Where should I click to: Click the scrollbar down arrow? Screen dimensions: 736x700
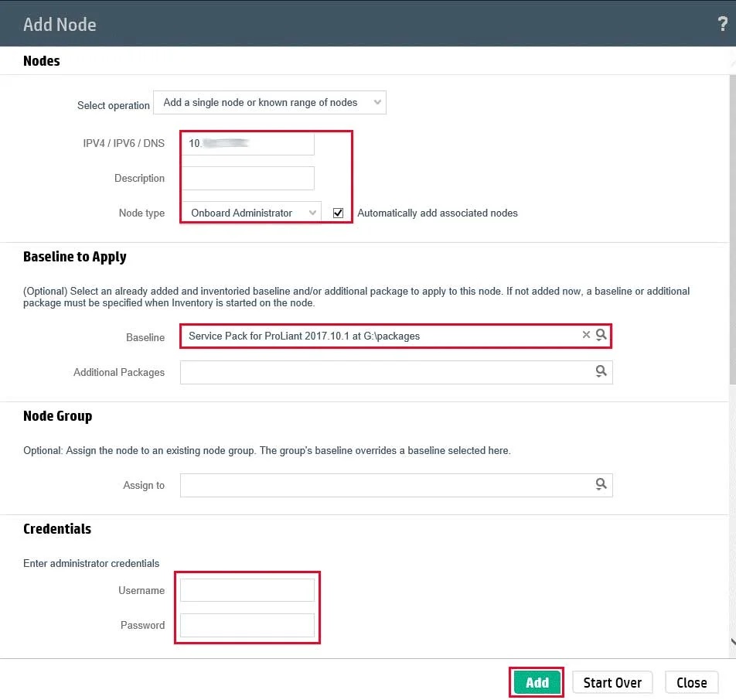coord(731,641)
